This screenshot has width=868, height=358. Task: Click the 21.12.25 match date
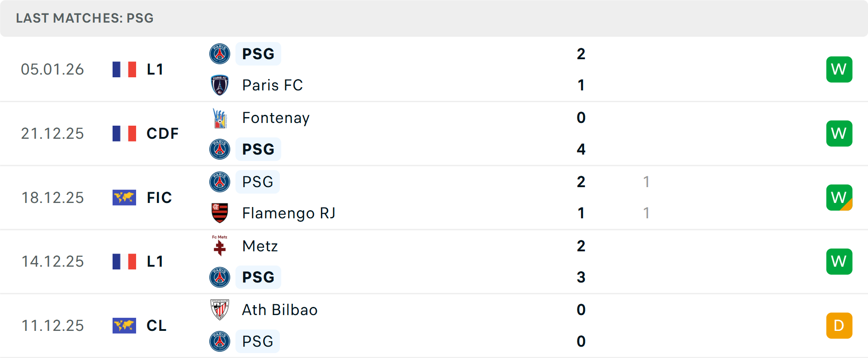pyautogui.click(x=52, y=133)
